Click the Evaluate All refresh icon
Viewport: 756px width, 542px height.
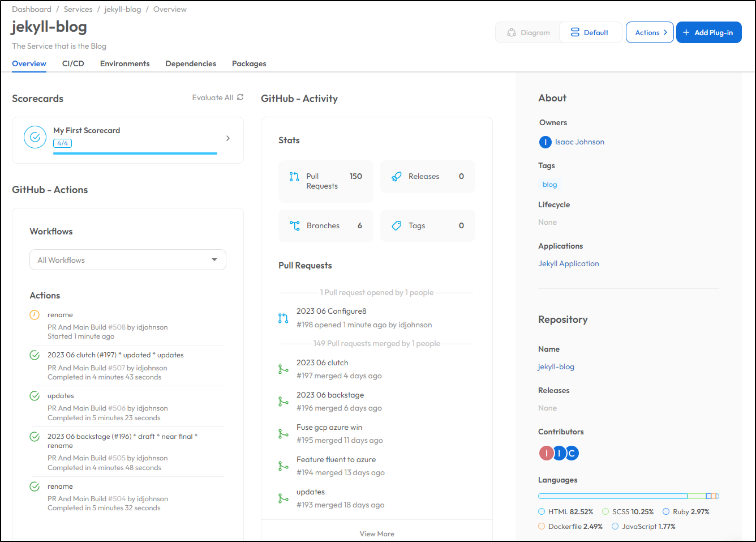(x=240, y=97)
